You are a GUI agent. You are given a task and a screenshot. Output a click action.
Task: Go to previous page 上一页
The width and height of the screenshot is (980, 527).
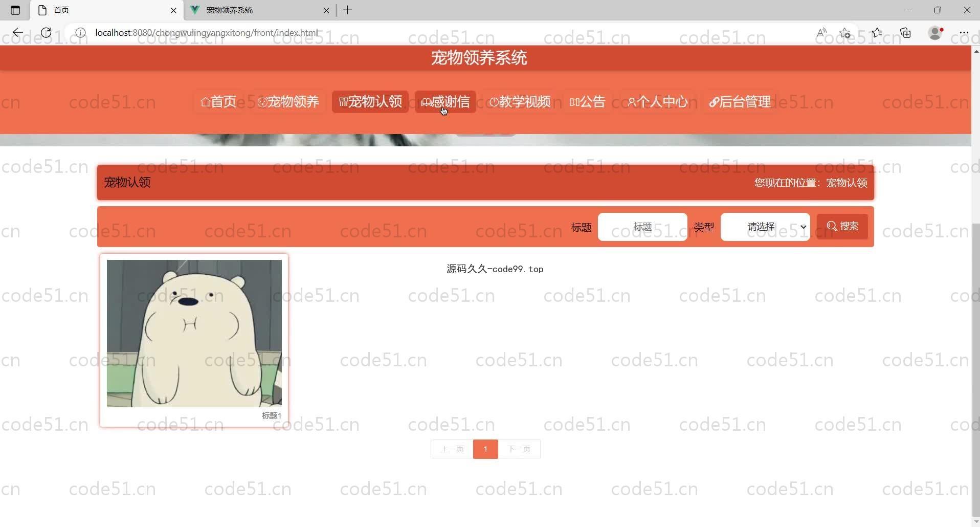[x=452, y=449]
